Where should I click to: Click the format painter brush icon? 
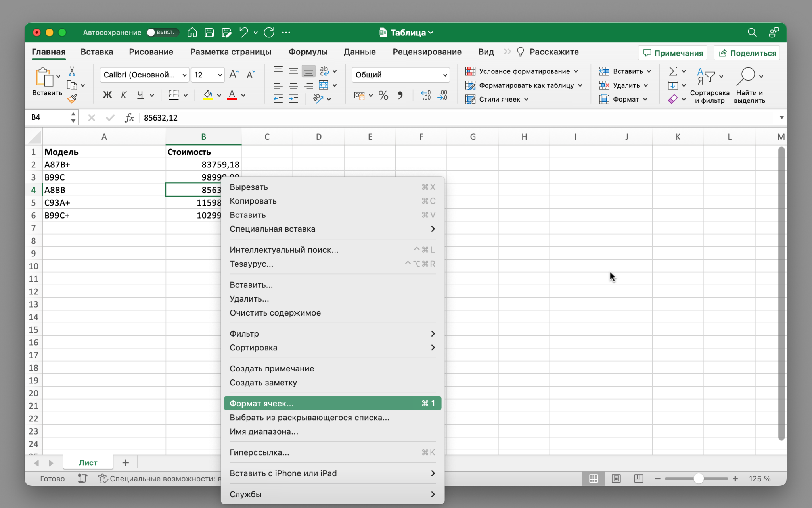click(72, 99)
